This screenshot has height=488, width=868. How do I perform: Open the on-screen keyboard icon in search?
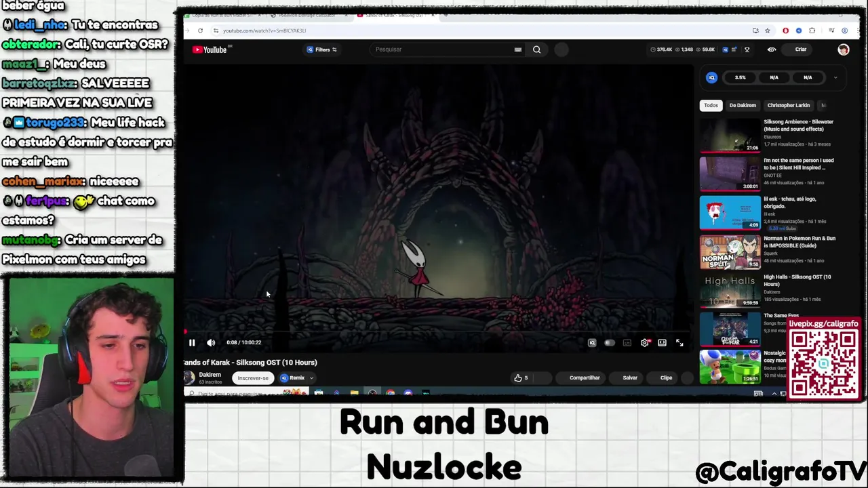518,49
